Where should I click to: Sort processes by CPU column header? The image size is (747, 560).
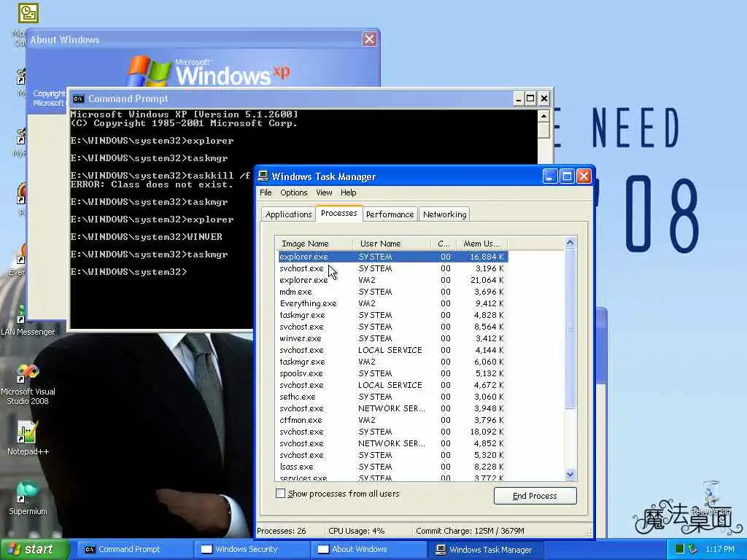click(444, 244)
